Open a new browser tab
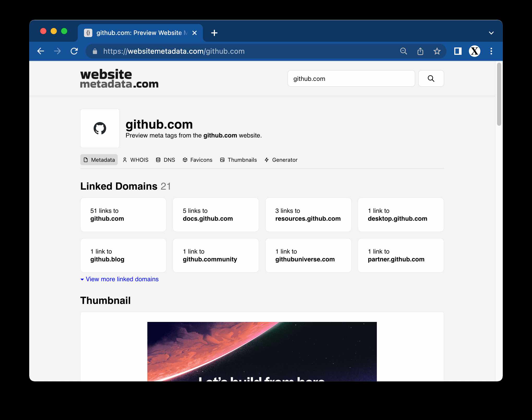This screenshot has height=420, width=532. 214,33
